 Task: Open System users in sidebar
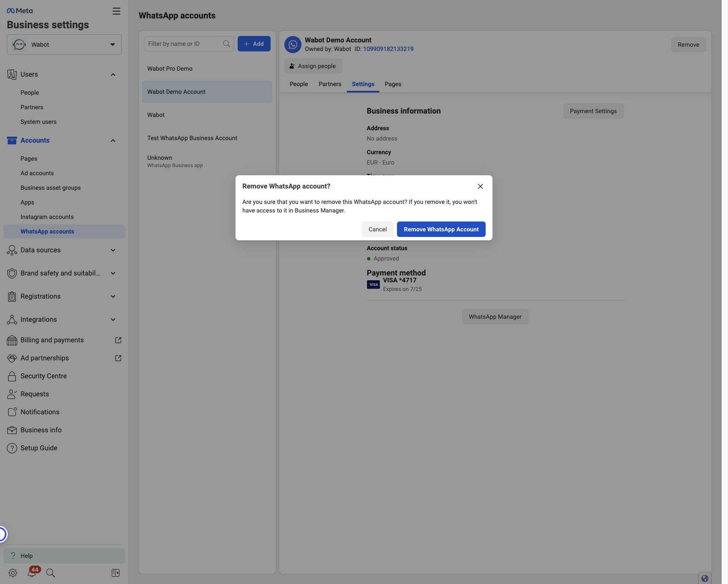tap(39, 122)
